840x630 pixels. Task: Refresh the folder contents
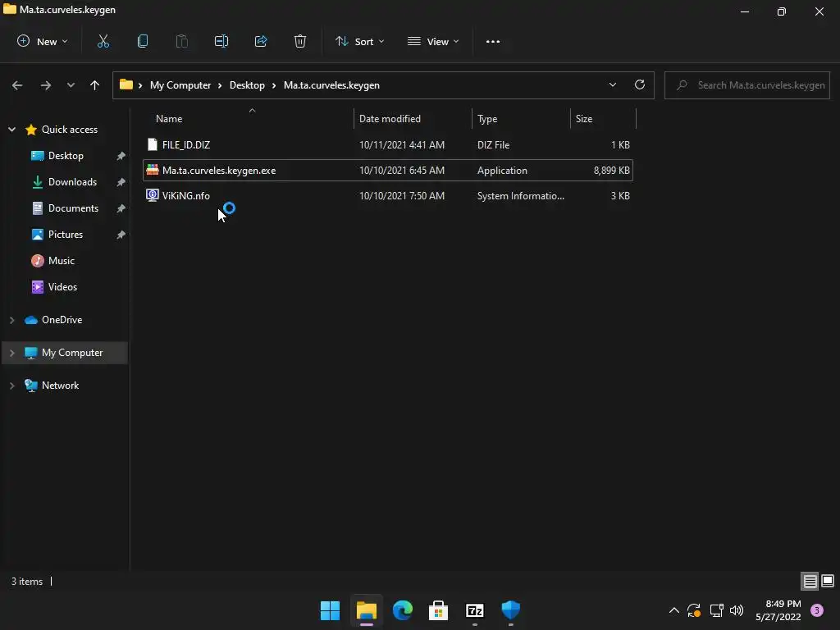(x=640, y=84)
